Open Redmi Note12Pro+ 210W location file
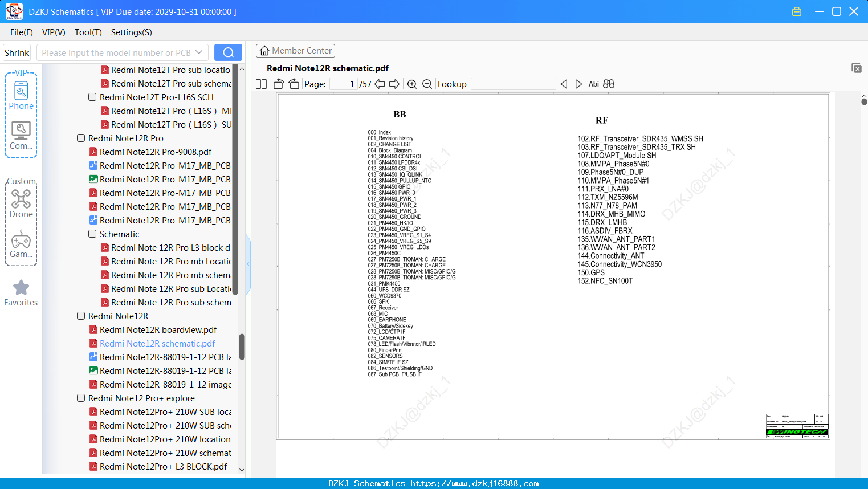The width and height of the screenshot is (868, 489). pos(160,439)
